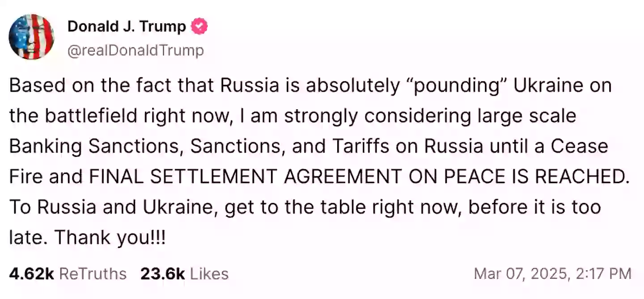Image resolution: width=644 pixels, height=299 pixels.
Task: Click the pink verified badge icon
Action: 199,27
